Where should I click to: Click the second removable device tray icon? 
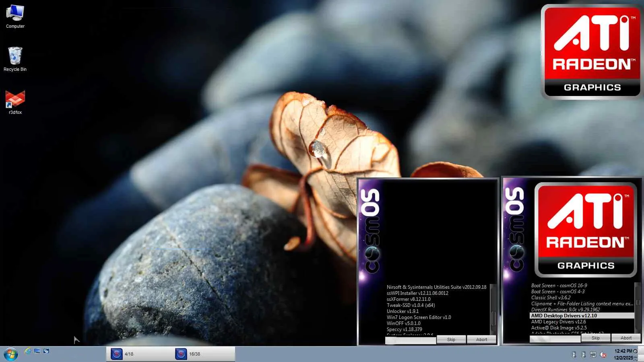[583, 354]
